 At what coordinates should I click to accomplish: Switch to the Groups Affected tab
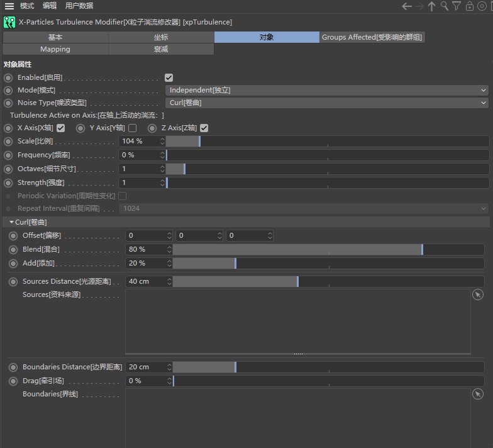pyautogui.click(x=372, y=37)
